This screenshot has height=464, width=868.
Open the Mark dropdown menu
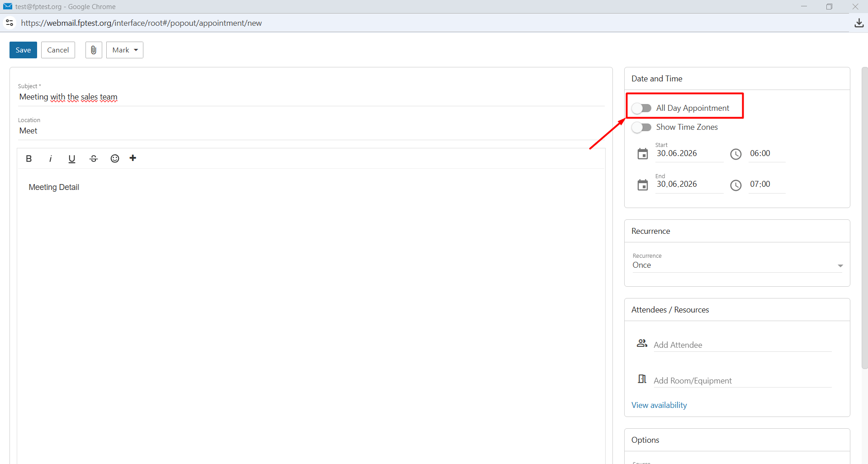125,50
